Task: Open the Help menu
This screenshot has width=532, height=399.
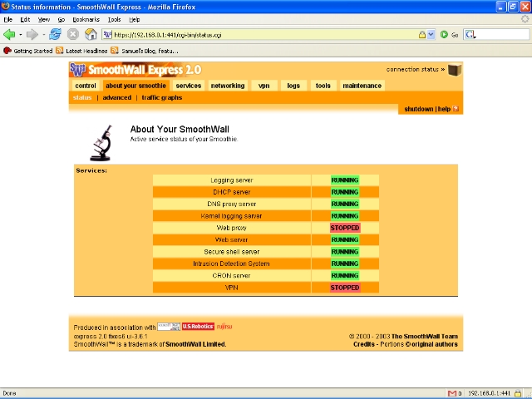Action: [x=135, y=19]
